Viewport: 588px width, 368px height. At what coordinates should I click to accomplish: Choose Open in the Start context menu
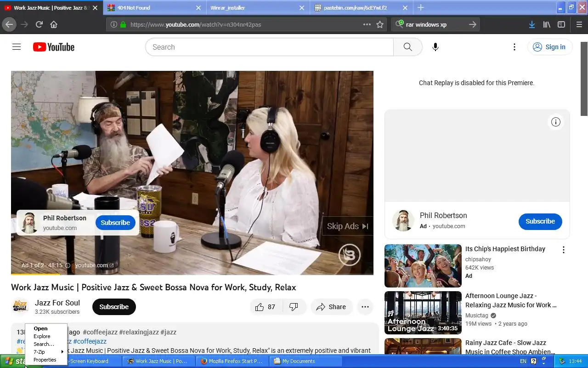tap(46, 328)
